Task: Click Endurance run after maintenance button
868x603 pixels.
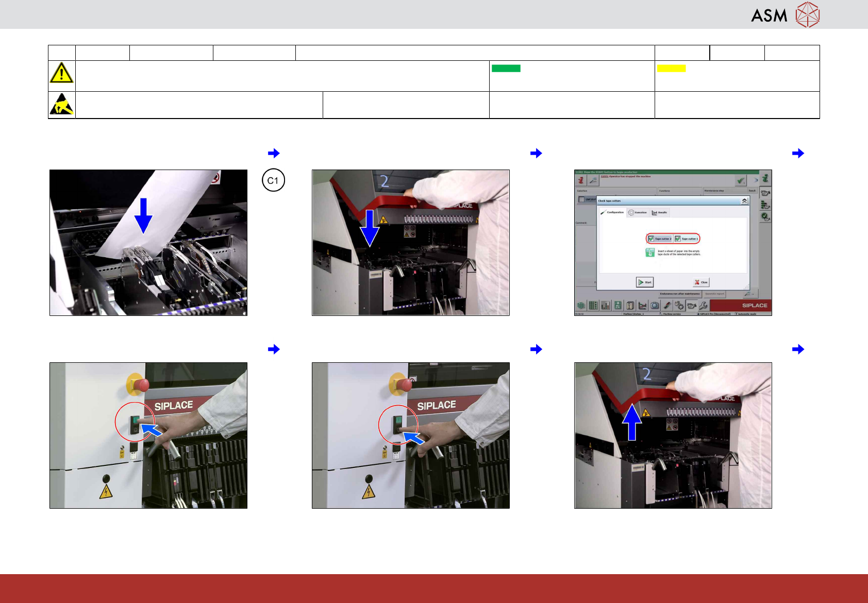Action: tap(680, 294)
